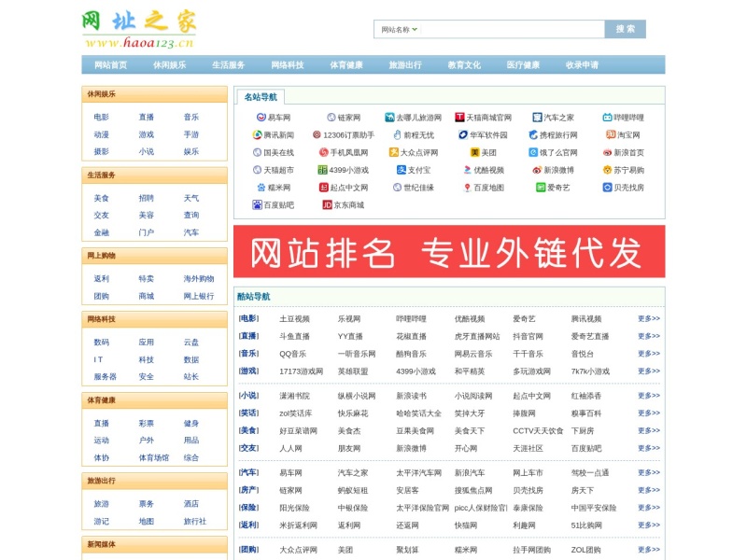
Task: Click the 大众点评网 icon in 名站导航
Action: coord(393,152)
